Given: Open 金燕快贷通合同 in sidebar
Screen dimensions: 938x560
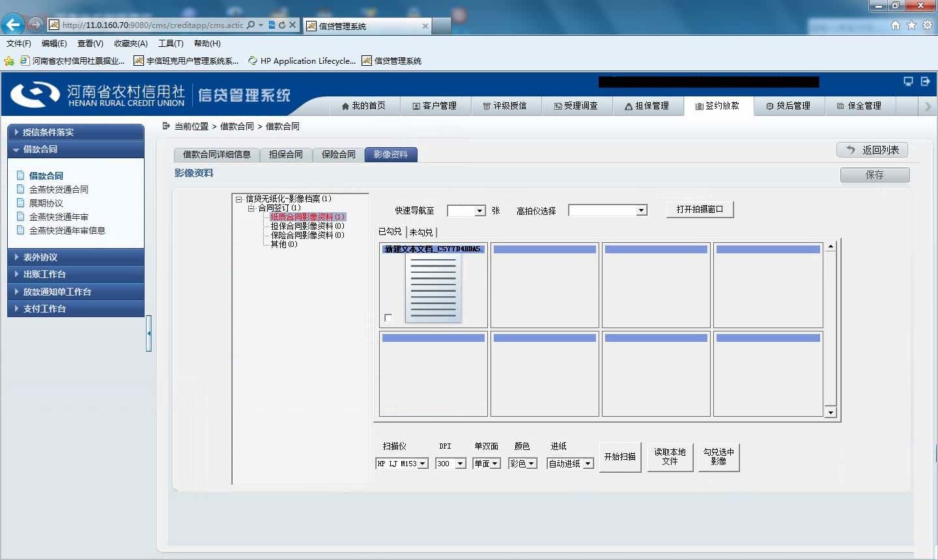Looking at the screenshot, I should pyautogui.click(x=59, y=189).
